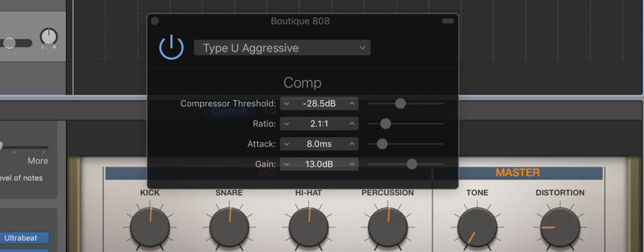This screenshot has height=252, width=644.
Task: Raise the Gain value with its up chevron
Action: [352, 164]
